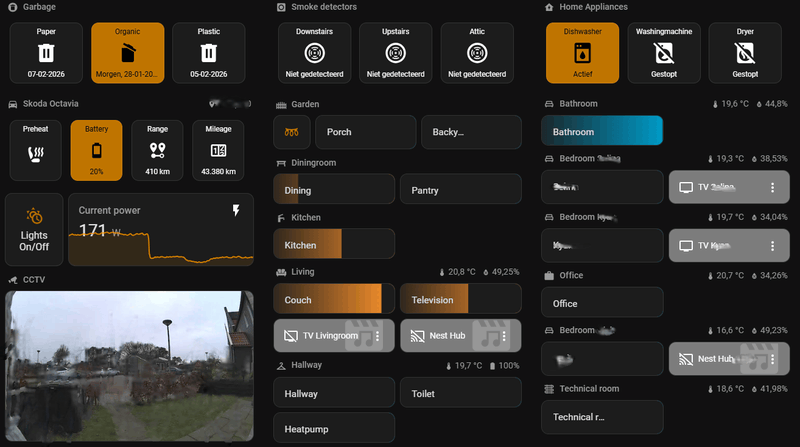800x447 pixels.
Task: Click the Office briefcase header icon
Action: click(x=549, y=276)
